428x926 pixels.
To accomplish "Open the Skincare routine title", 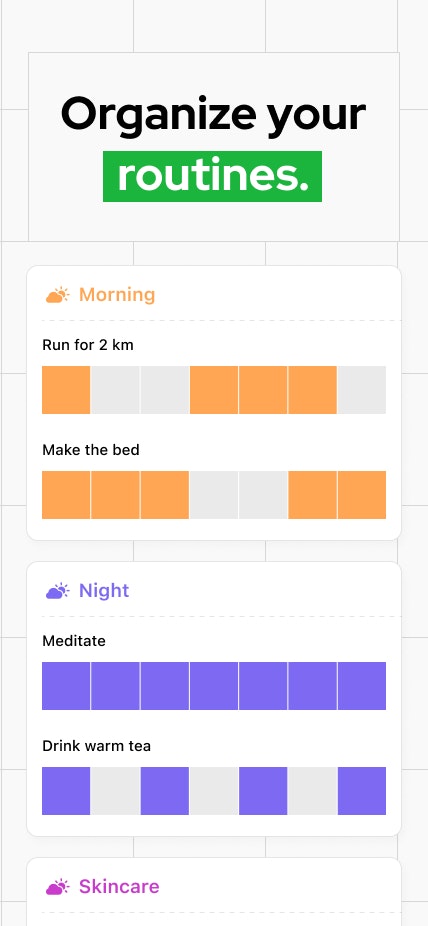I will coord(119,886).
